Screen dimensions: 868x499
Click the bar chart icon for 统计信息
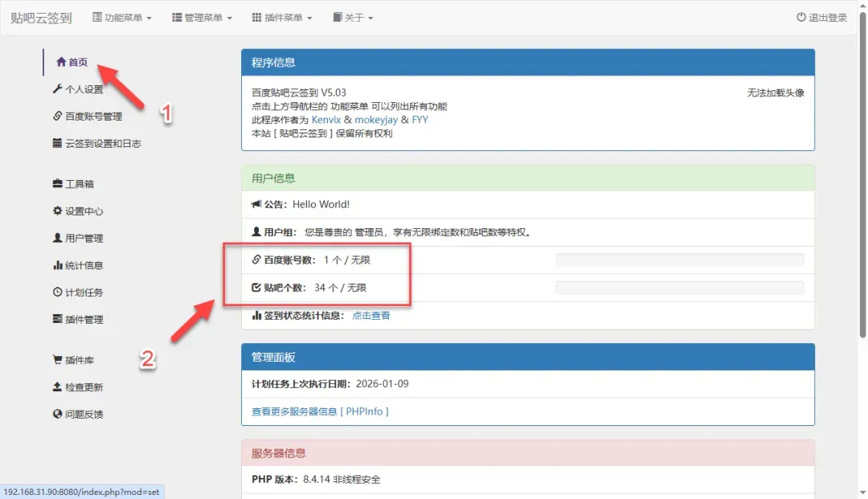[x=57, y=265]
